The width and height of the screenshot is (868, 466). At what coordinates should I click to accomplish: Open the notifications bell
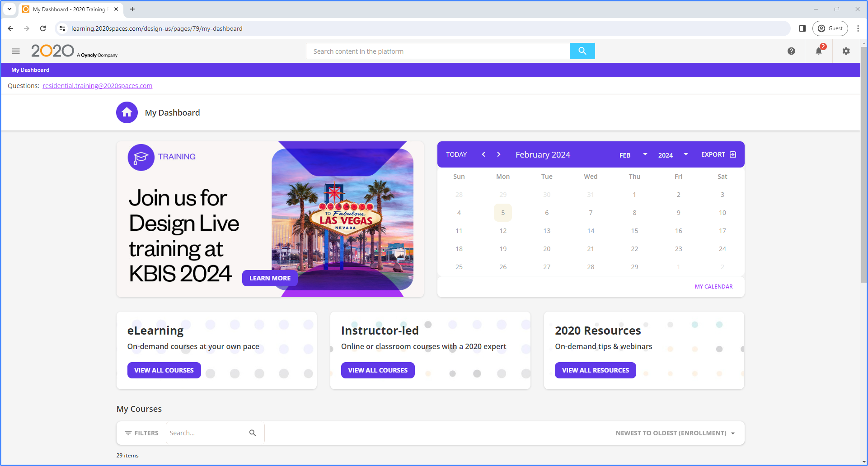click(x=819, y=51)
